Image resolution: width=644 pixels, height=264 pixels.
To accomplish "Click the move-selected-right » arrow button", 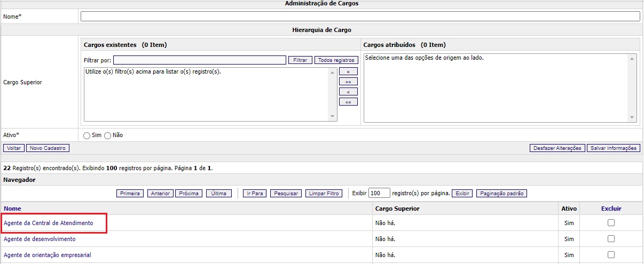I will click(x=348, y=71).
